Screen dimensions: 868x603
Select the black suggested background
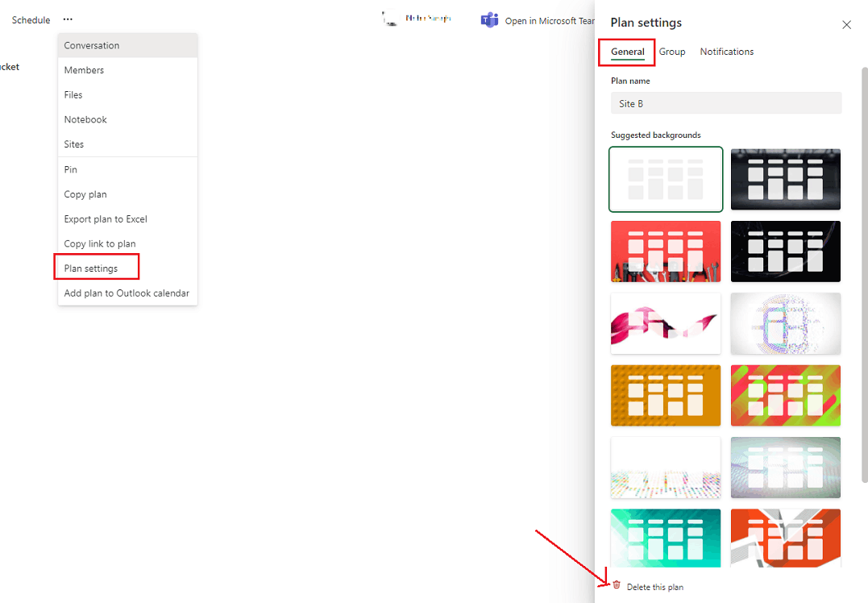pyautogui.click(x=785, y=179)
